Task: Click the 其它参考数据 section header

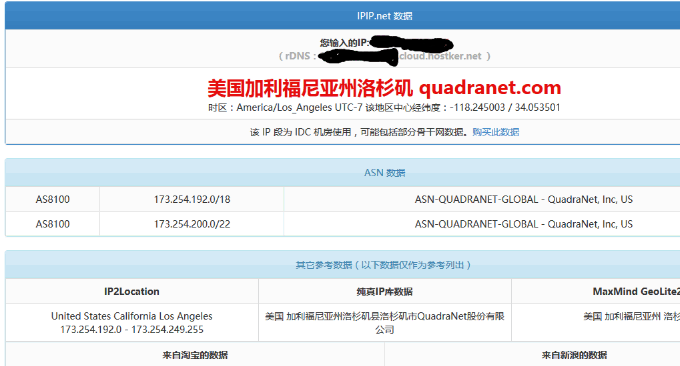Action: pyautogui.click(x=383, y=265)
